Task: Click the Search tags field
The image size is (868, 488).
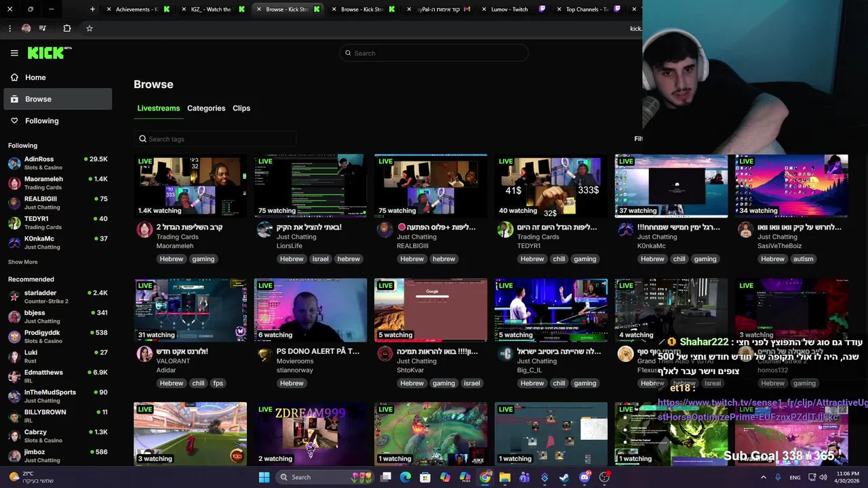Action: pyautogui.click(x=215, y=139)
